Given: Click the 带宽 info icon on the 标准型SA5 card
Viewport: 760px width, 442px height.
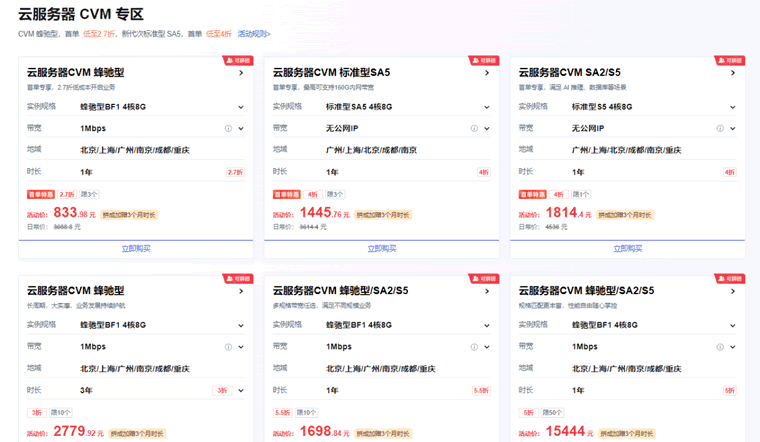Looking at the screenshot, I should click(474, 128).
